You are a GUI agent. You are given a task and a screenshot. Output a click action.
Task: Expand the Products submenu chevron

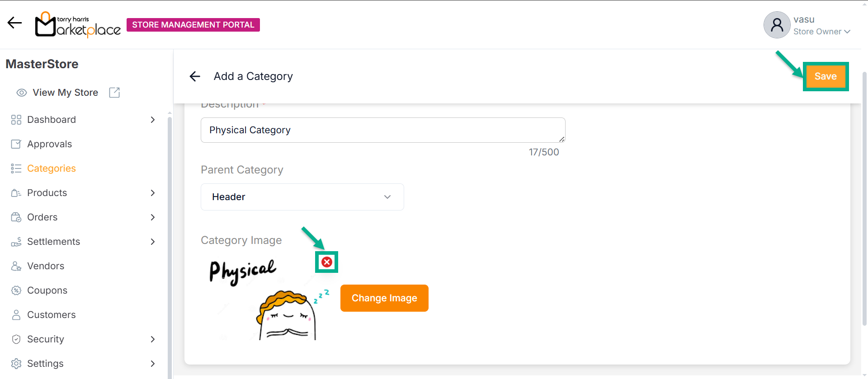click(x=153, y=193)
